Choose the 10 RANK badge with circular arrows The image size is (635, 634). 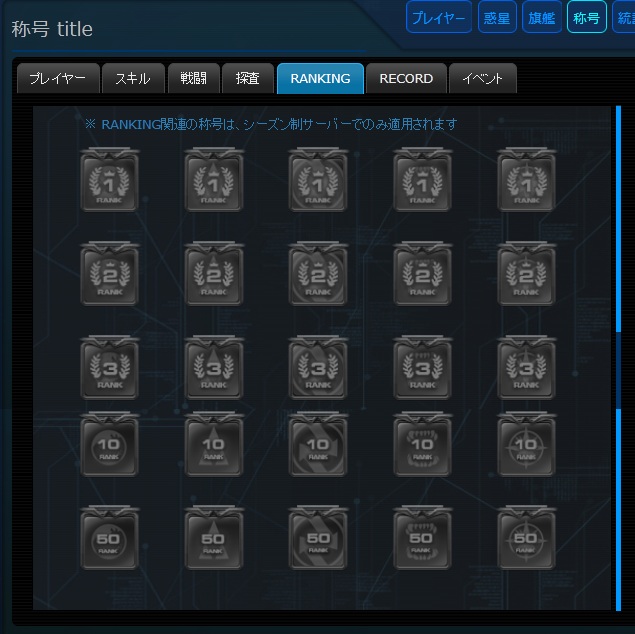(318, 444)
